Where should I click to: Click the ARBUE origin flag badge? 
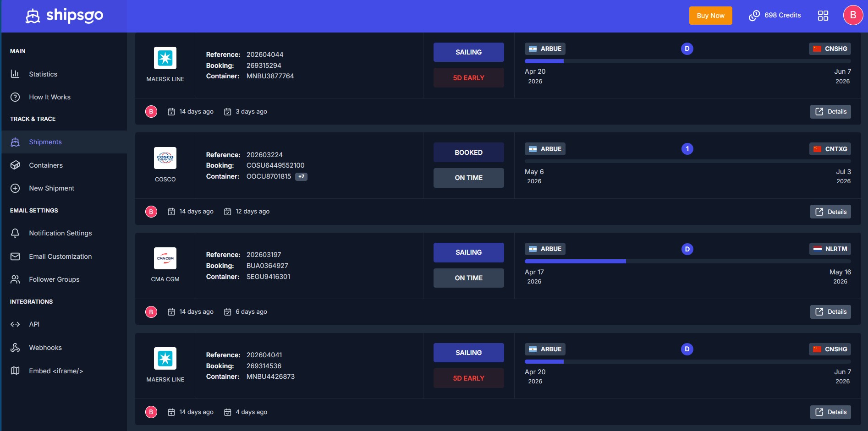point(544,49)
